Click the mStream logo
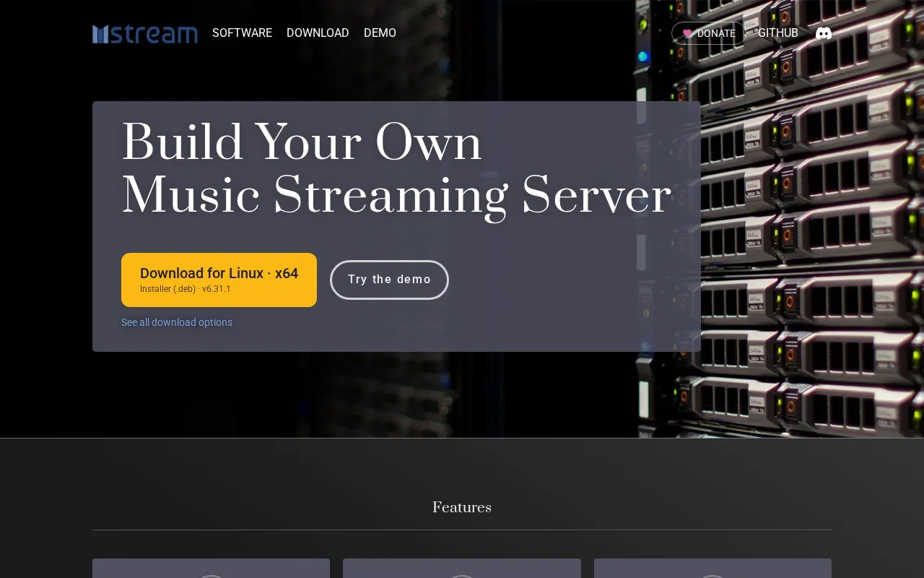The width and height of the screenshot is (924, 578). [145, 33]
